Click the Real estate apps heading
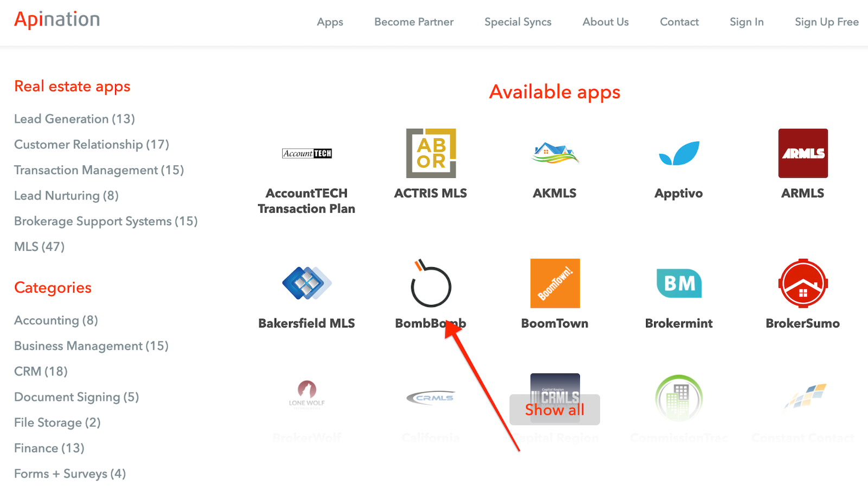The height and width of the screenshot is (490, 868). click(x=72, y=87)
